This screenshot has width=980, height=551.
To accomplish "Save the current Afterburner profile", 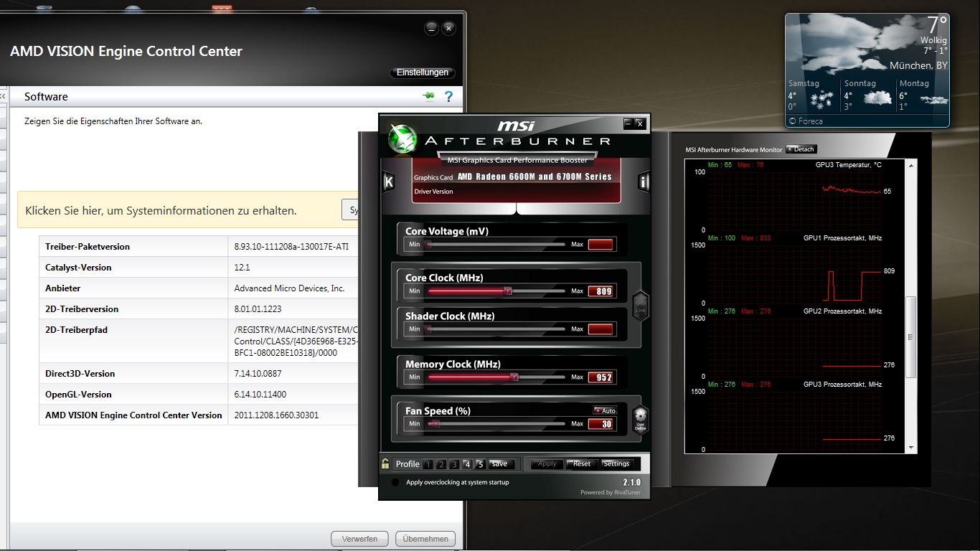I will point(501,464).
